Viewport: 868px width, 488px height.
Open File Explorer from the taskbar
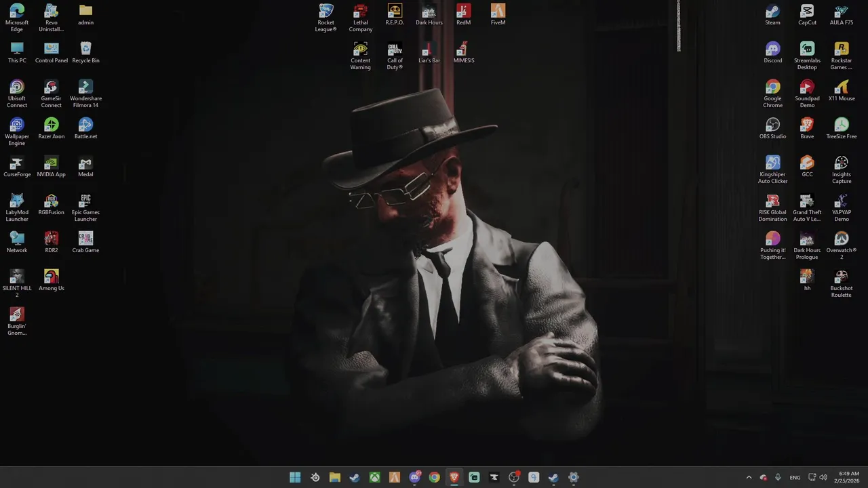click(335, 477)
